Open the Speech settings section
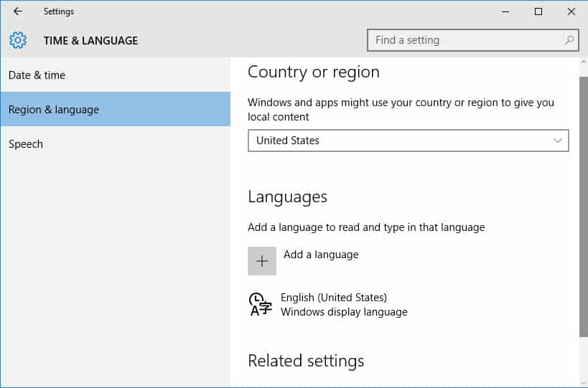Screen dimensions: 588x388 coord(115,144)
